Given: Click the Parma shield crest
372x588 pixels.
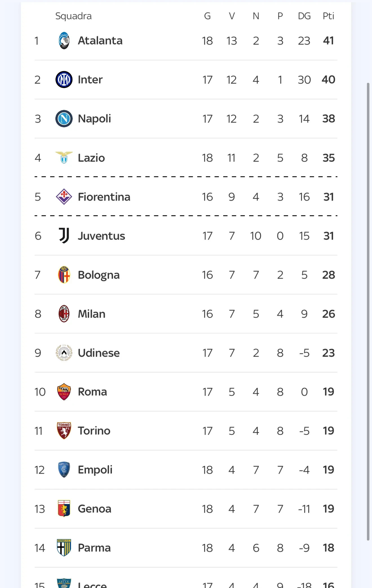Looking at the screenshot, I should point(64,548).
